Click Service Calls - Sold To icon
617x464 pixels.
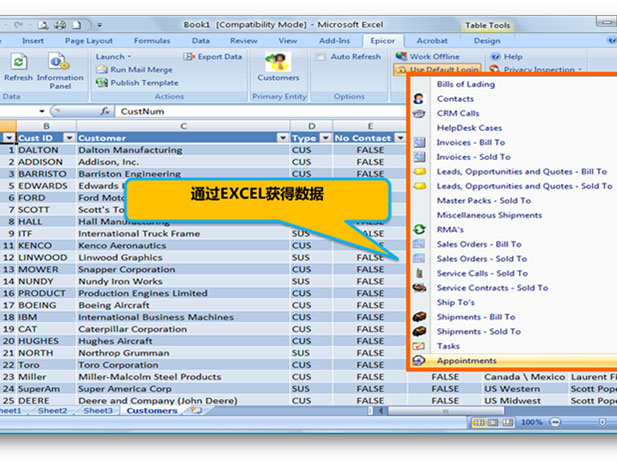pos(419,273)
